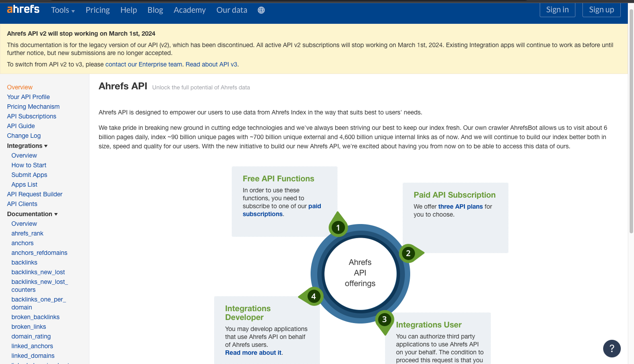Go to Pricing in top navigation

98,10
